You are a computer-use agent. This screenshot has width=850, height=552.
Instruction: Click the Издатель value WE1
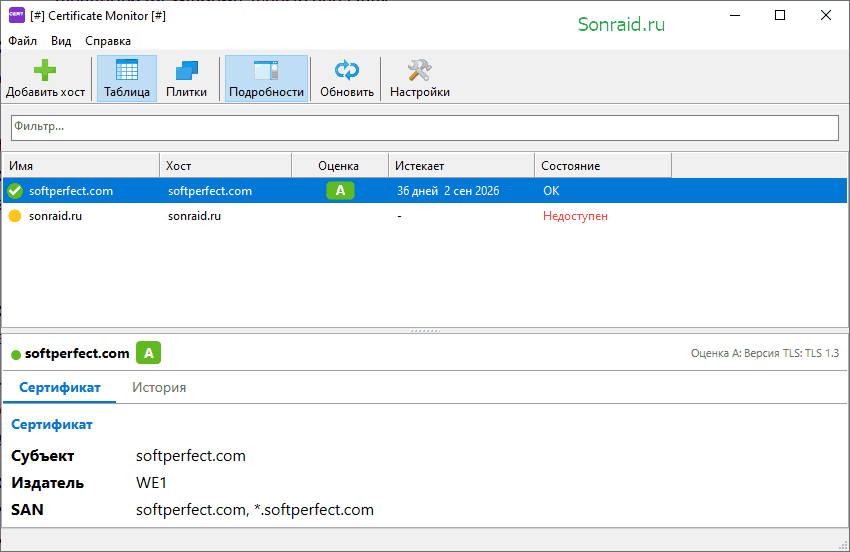(x=151, y=483)
